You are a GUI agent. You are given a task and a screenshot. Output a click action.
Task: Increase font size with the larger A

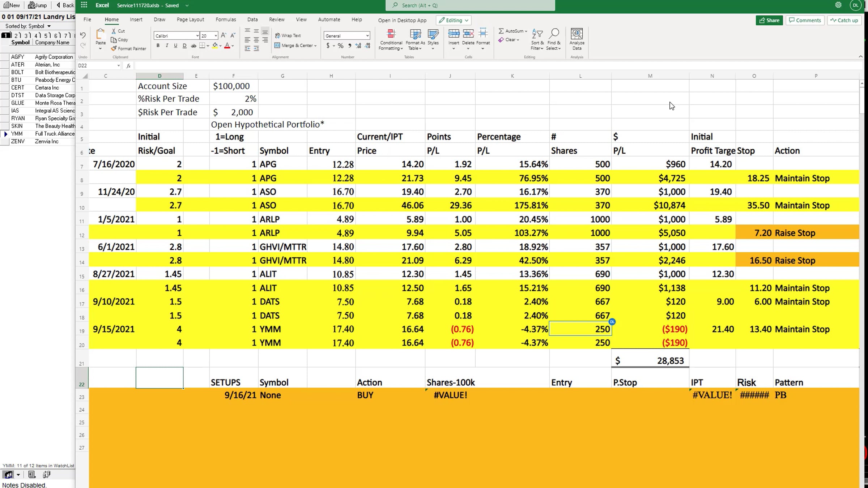tap(224, 35)
